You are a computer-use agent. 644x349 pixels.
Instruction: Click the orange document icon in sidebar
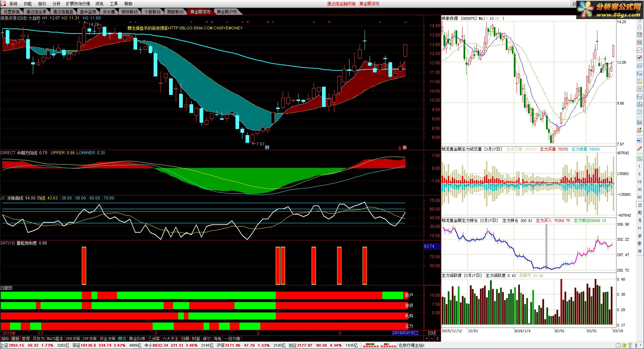point(639,89)
